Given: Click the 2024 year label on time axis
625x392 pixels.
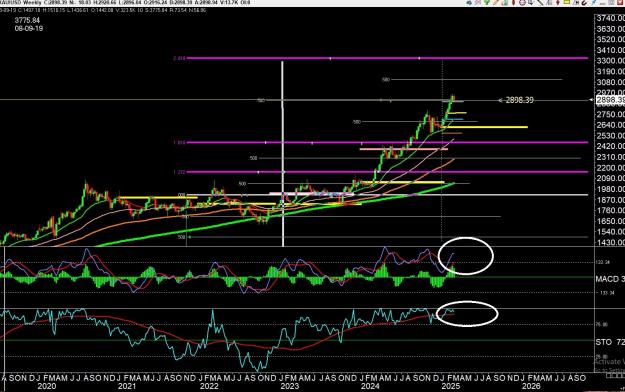Looking at the screenshot, I should pyautogui.click(x=370, y=386).
